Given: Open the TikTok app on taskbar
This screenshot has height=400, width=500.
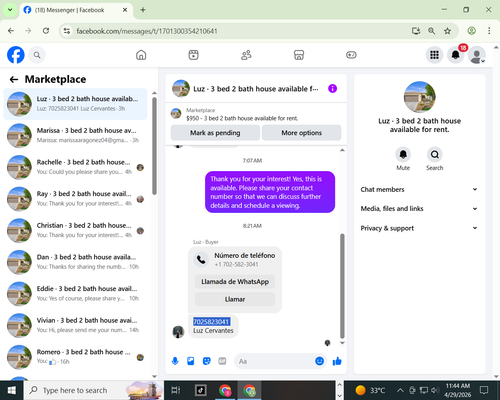Looking at the screenshot, I should tap(201, 390).
